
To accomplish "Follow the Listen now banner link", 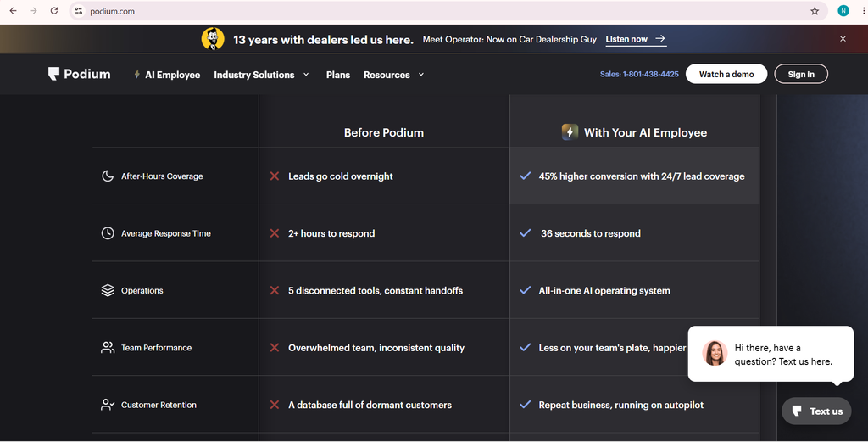I will click(636, 39).
